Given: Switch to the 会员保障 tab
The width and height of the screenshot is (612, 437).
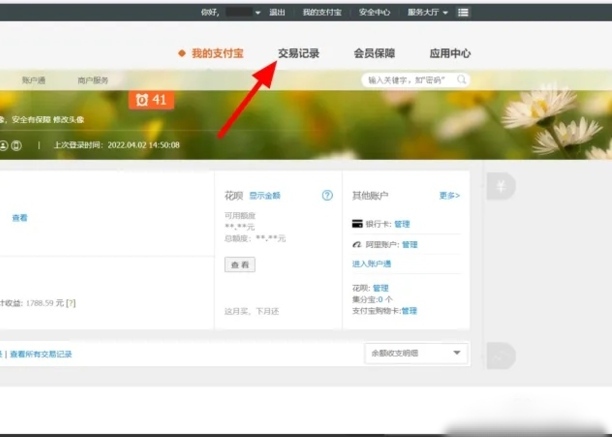Looking at the screenshot, I should pyautogui.click(x=374, y=53).
